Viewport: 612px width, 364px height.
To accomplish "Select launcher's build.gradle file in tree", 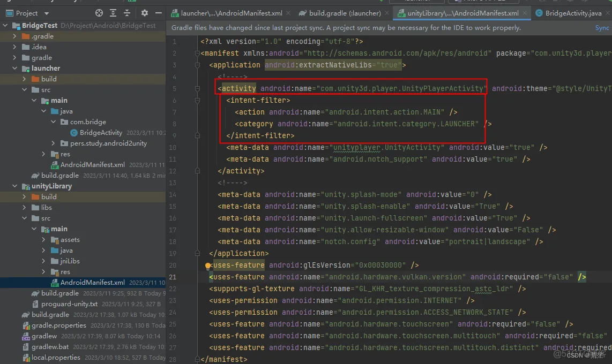I will [x=59, y=176].
